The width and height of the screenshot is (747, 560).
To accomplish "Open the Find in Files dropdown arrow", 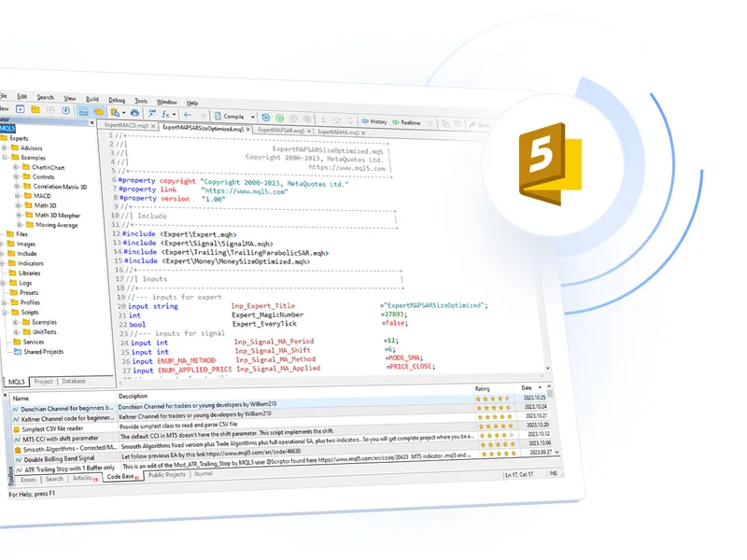I will tap(124, 113).
